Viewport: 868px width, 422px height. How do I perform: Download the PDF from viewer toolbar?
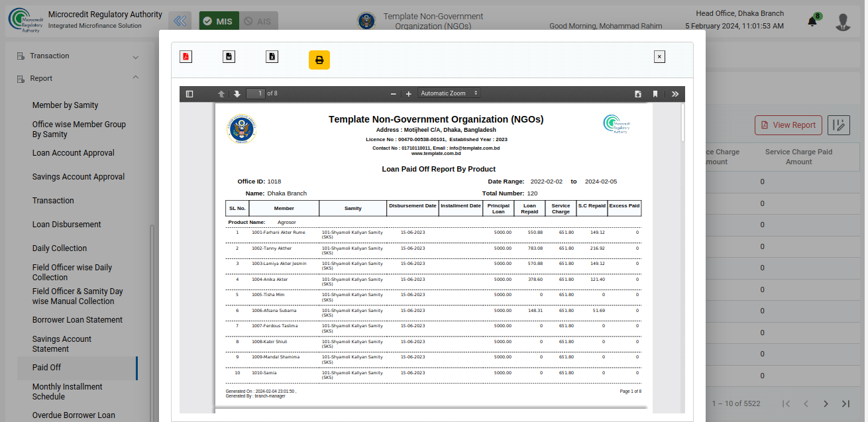pyautogui.click(x=638, y=94)
